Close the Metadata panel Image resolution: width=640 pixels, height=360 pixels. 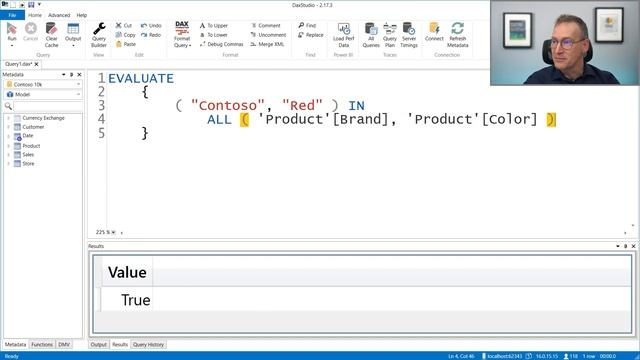point(79,75)
